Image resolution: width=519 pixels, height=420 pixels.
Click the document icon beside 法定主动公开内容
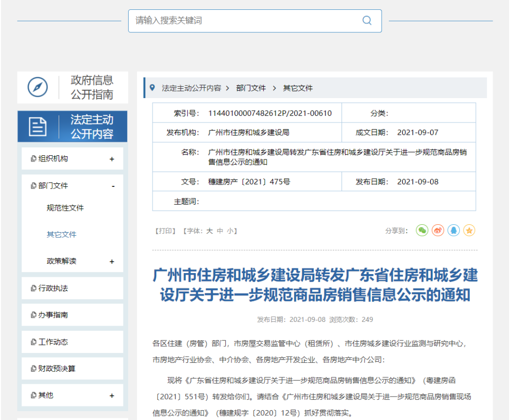[x=37, y=127]
